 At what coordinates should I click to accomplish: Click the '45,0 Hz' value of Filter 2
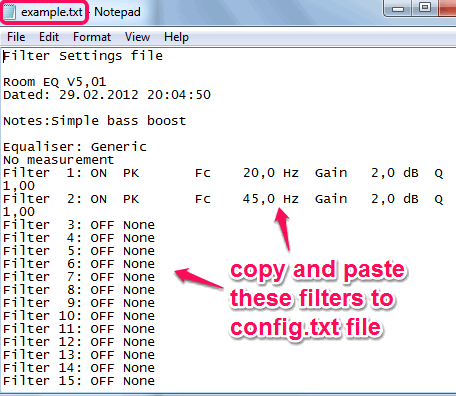pos(271,199)
